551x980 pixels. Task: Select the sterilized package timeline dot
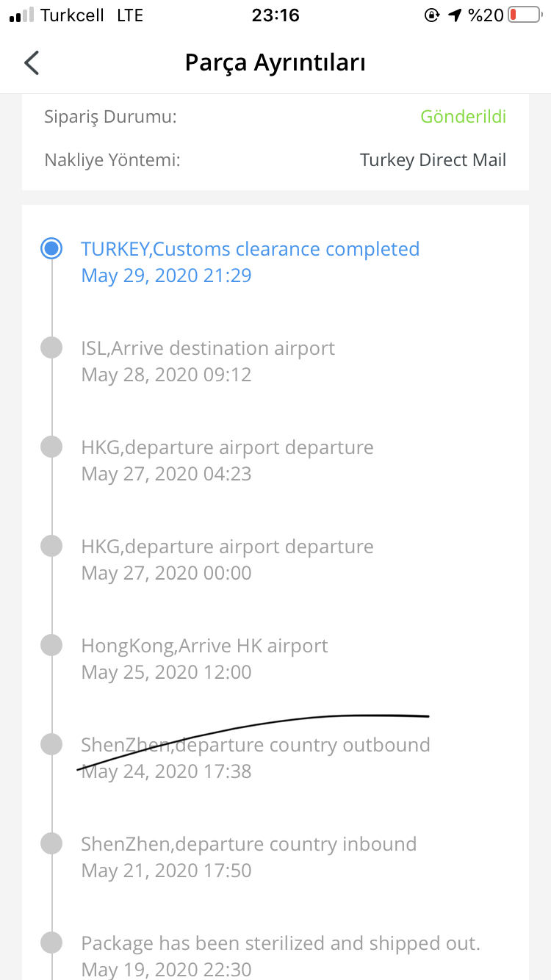point(51,943)
